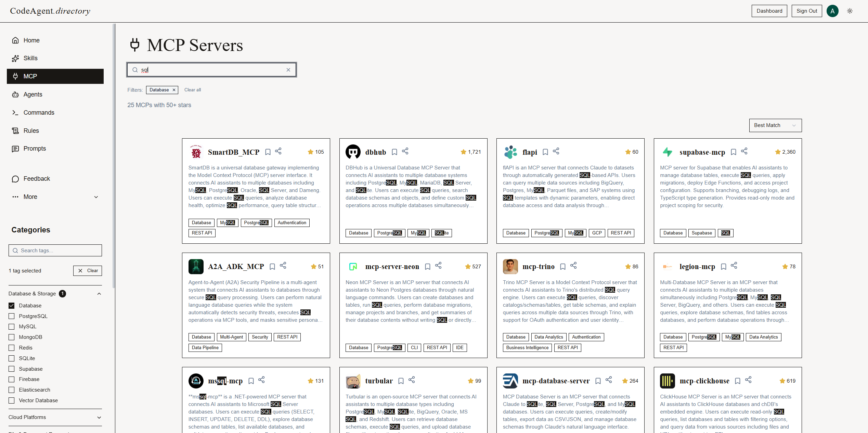
Task: Click the Prompts icon in sidebar
Action: 16,149
